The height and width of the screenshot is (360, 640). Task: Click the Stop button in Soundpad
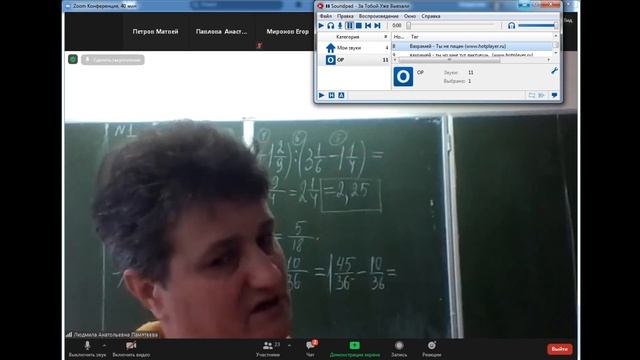(x=359, y=25)
